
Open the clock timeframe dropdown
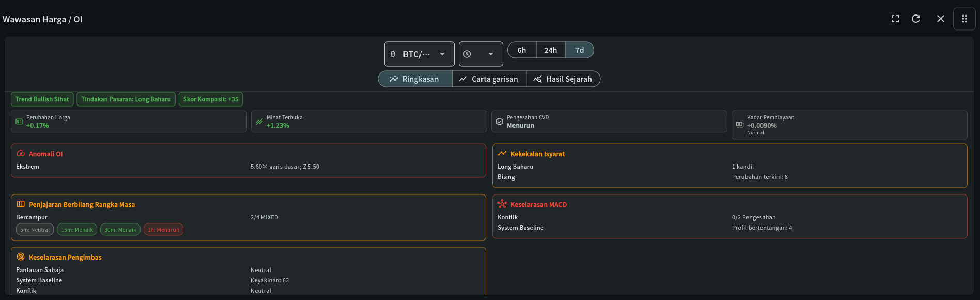481,54
